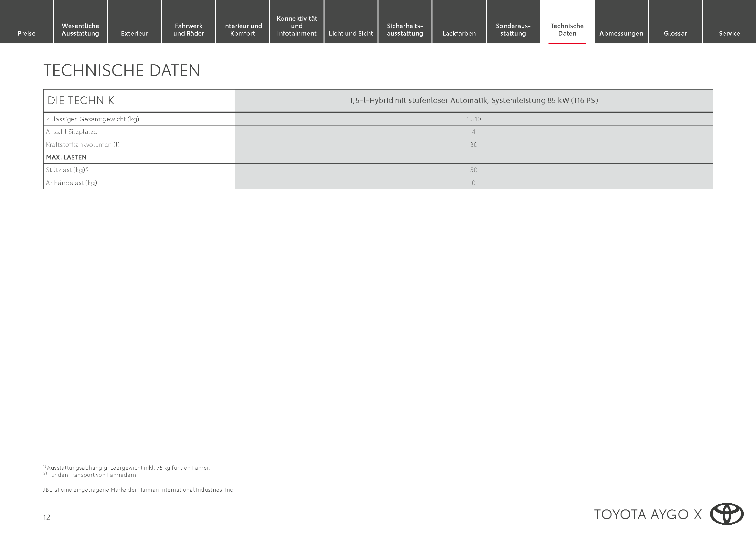Click the 1,5-l-Hybrid column header
Image resolution: width=756 pixels, height=535 pixels.
coord(473,101)
